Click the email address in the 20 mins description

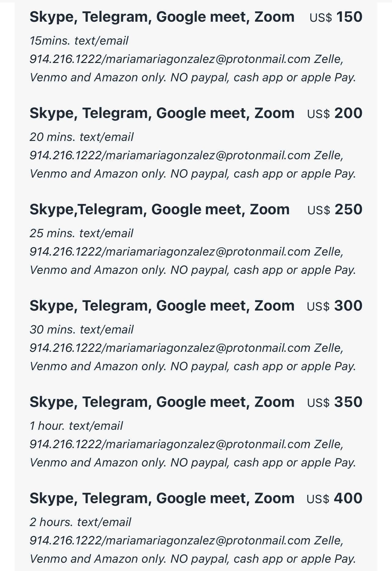click(x=208, y=155)
